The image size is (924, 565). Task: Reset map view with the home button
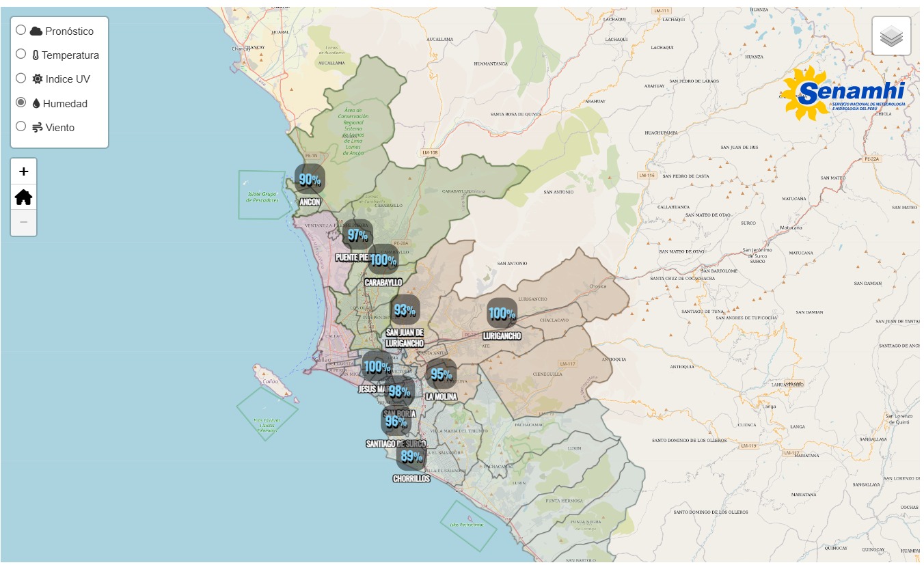[x=24, y=197]
